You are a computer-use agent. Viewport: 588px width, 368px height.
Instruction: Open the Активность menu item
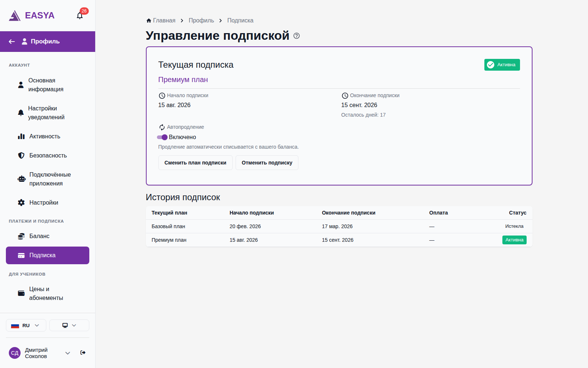pyautogui.click(x=47, y=137)
